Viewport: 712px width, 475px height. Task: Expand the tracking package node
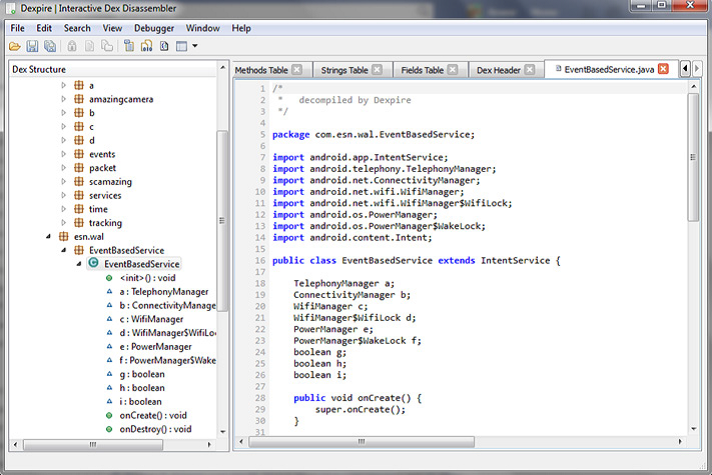64,223
